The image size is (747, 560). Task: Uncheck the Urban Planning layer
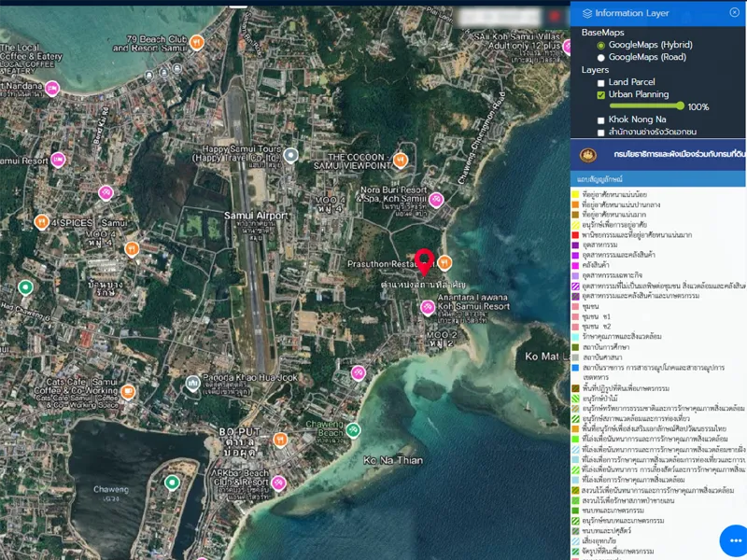coord(600,94)
